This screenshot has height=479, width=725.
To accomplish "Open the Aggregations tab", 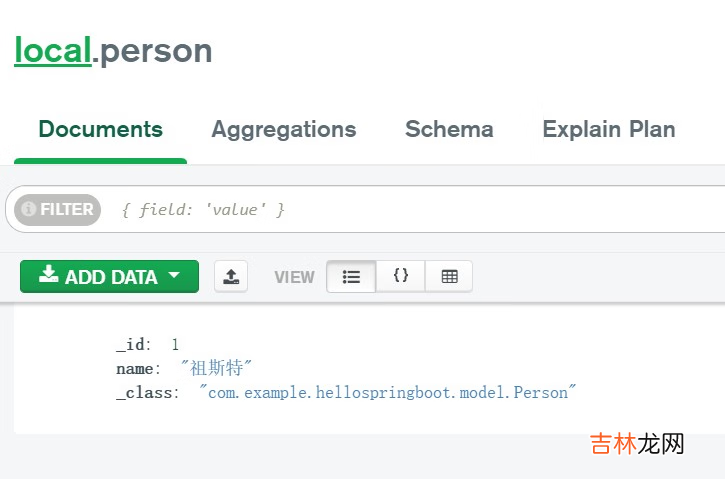I will pyautogui.click(x=283, y=130).
